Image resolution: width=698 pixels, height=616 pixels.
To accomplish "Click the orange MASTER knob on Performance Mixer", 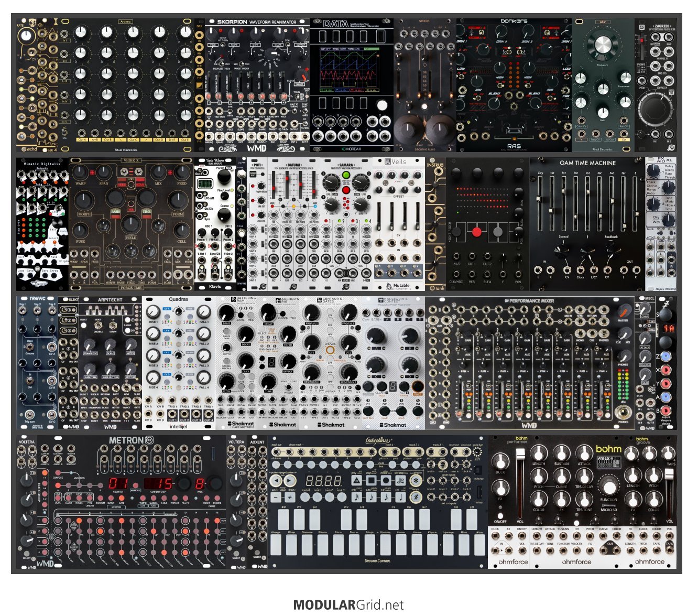I will click(624, 310).
